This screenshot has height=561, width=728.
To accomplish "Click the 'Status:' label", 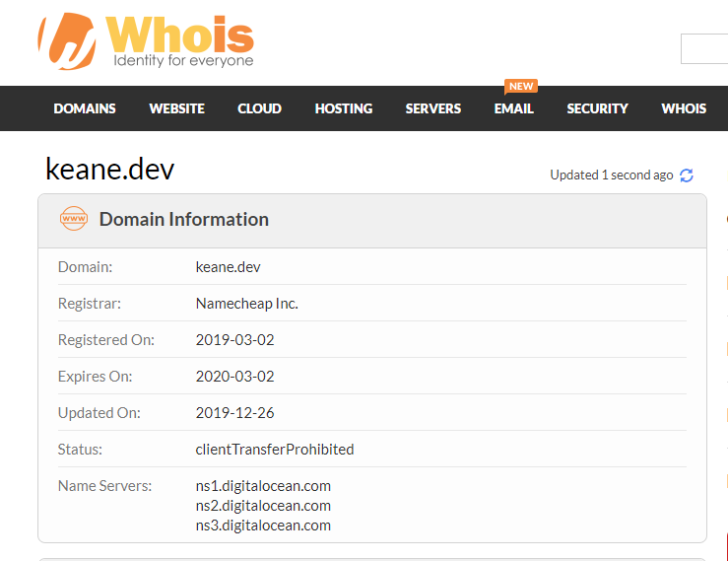I will (80, 449).
